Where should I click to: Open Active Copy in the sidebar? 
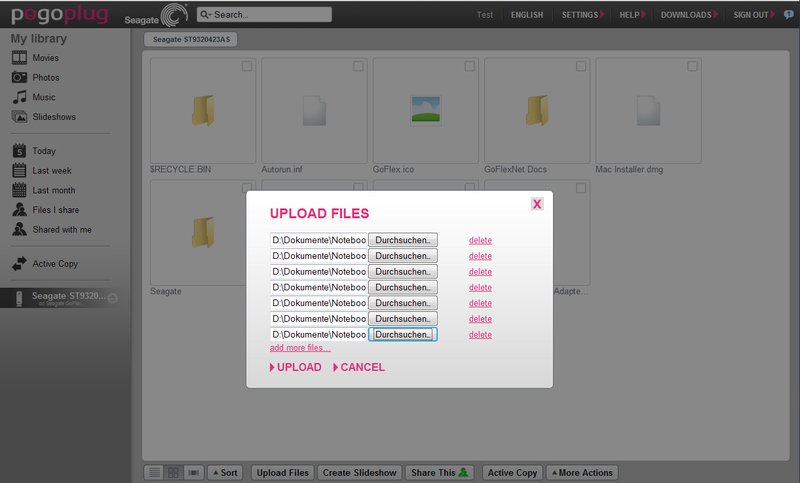coord(54,264)
